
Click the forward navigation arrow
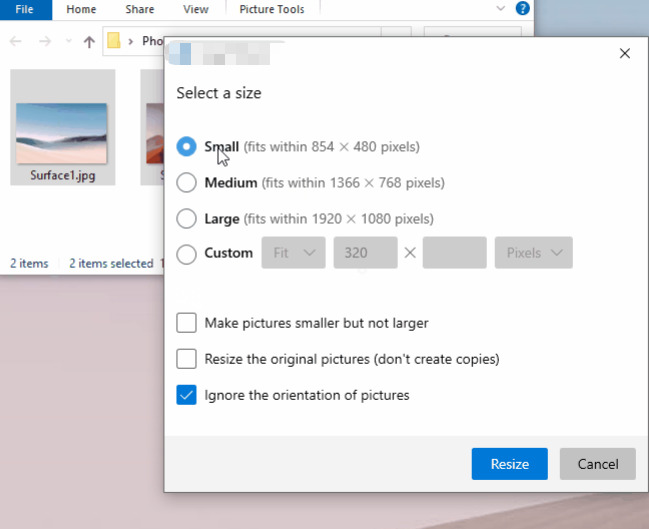45,41
